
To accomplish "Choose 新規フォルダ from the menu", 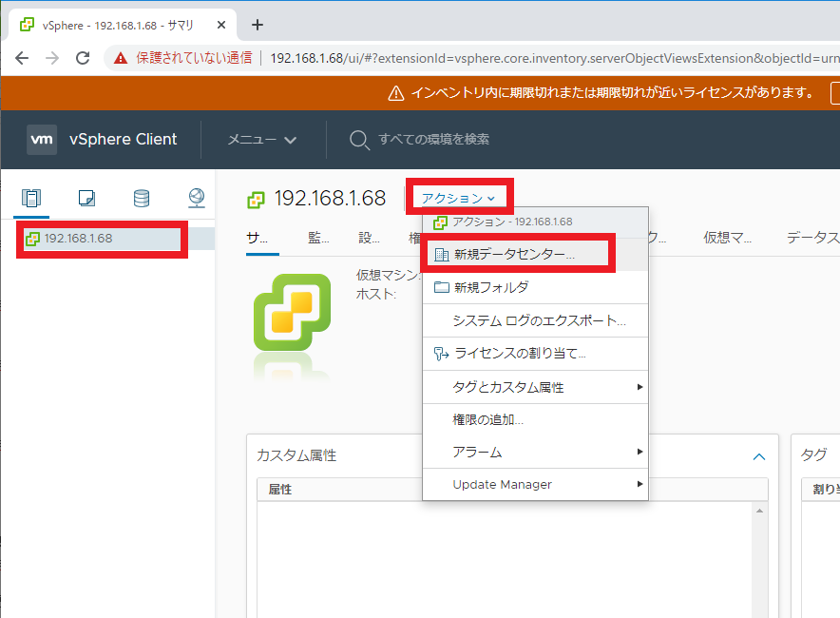I will [x=535, y=287].
